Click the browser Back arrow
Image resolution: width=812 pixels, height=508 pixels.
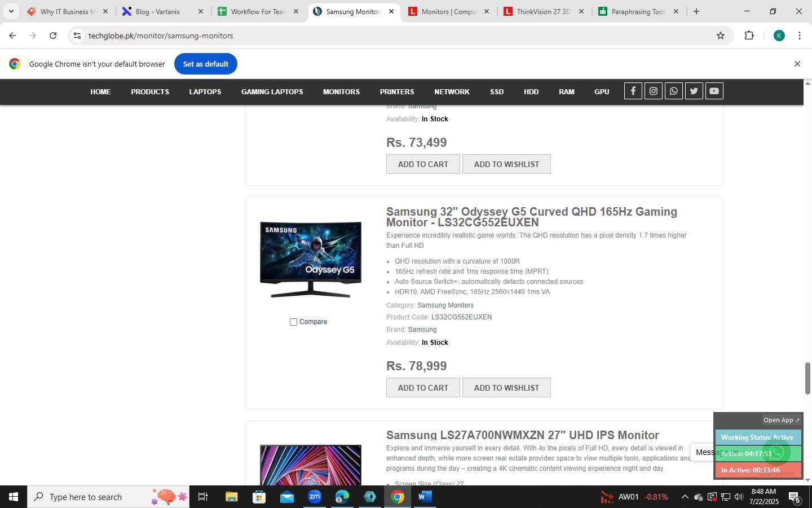tap(12, 36)
